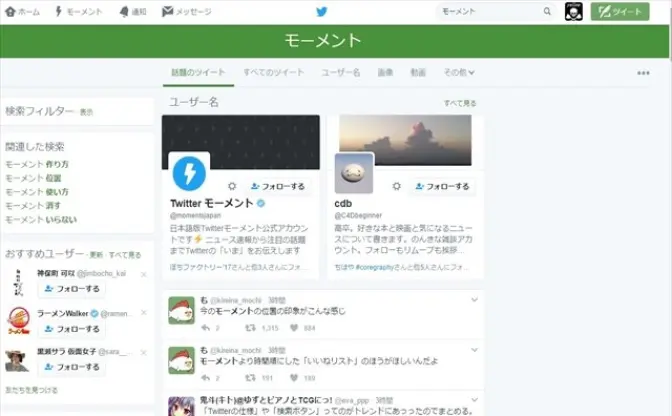
Task: Open モーメント lightning item in top bar
Action: pos(78,12)
